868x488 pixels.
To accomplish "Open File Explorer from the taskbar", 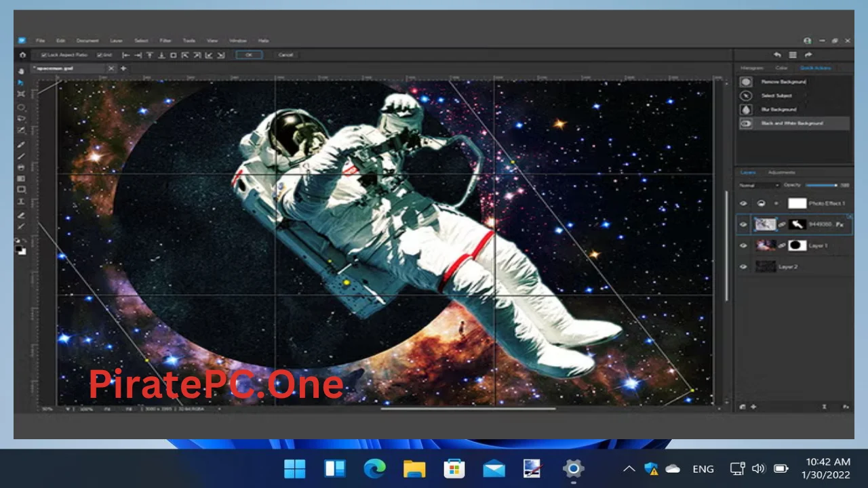I will [414, 468].
